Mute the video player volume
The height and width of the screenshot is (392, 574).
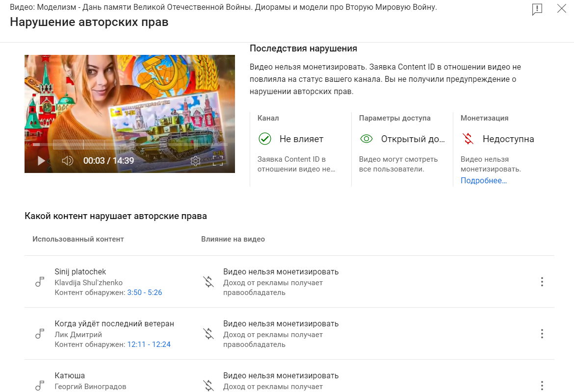pyautogui.click(x=67, y=161)
